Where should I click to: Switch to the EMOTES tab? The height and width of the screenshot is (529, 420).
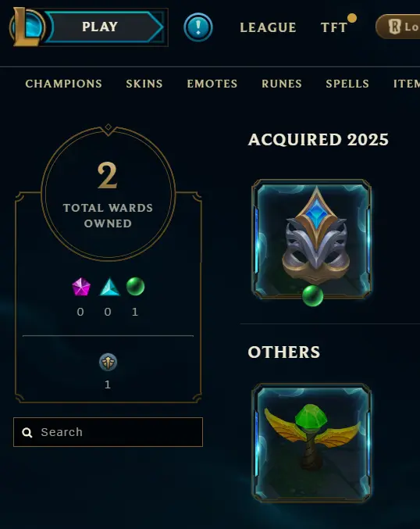click(x=212, y=84)
